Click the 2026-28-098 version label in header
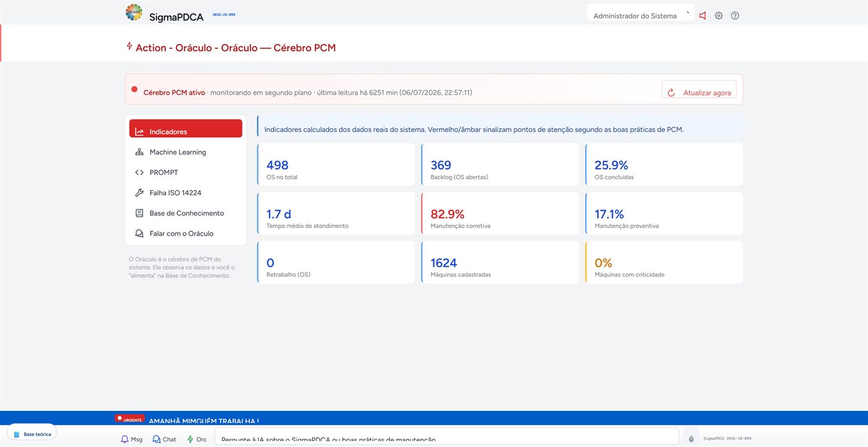 coord(224,14)
